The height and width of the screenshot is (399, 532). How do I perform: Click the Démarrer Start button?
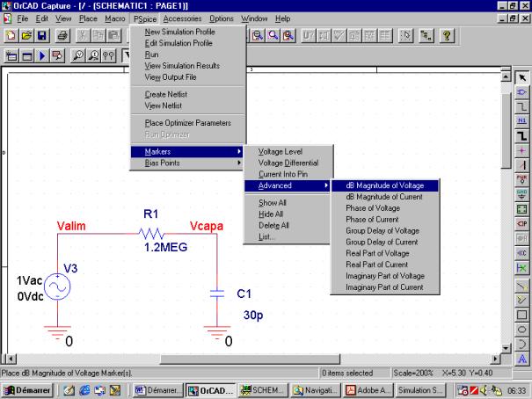[27, 390]
